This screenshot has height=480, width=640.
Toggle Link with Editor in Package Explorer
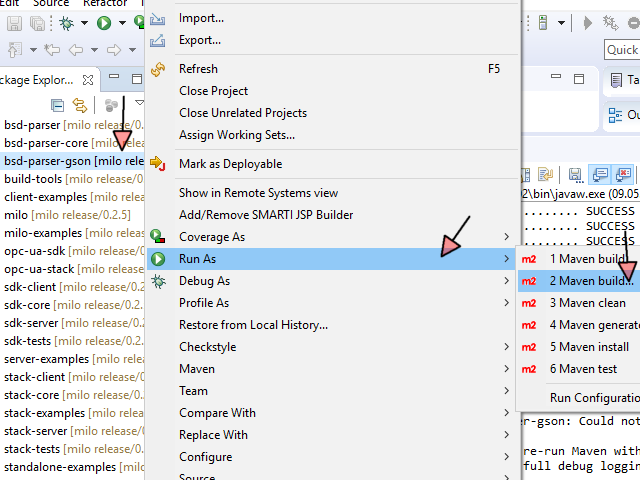click(79, 105)
